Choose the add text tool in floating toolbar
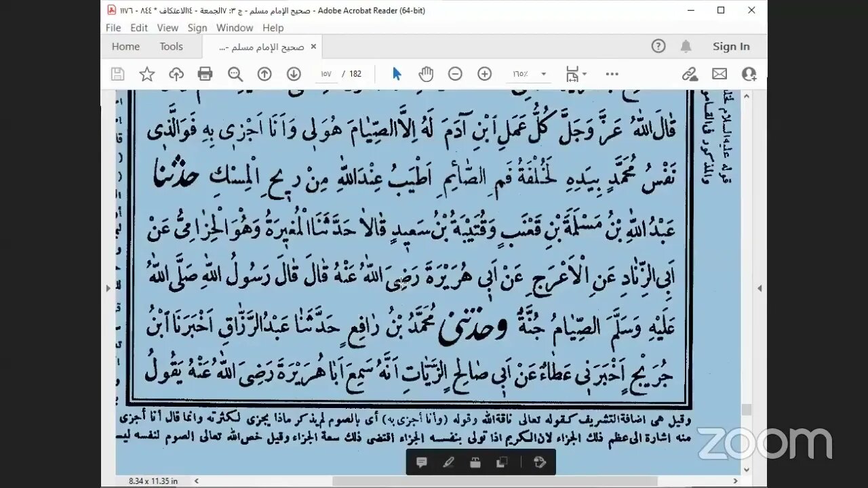Screen dimensions: 868x488 pyautogui.click(x=475, y=462)
